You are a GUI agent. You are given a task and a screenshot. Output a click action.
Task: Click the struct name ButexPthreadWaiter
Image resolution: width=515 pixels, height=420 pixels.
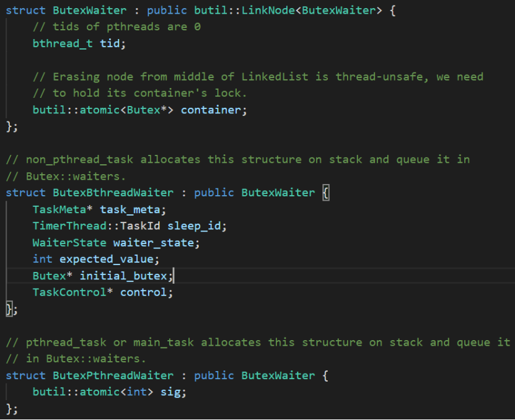tap(113, 375)
